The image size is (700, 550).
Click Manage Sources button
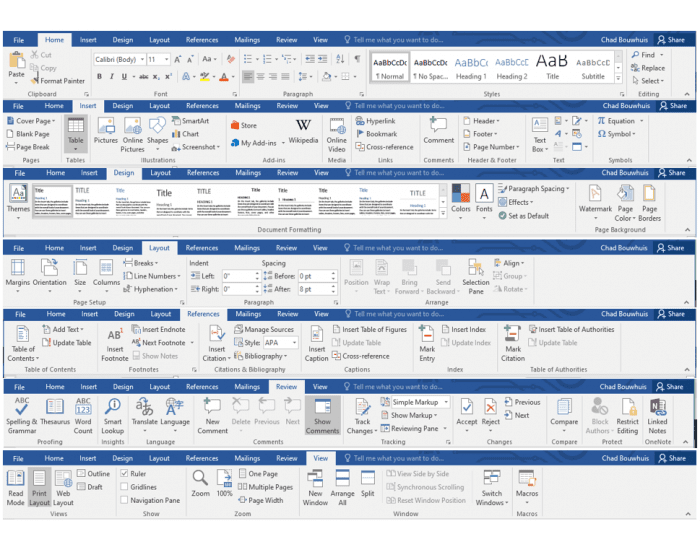pyautogui.click(x=264, y=329)
